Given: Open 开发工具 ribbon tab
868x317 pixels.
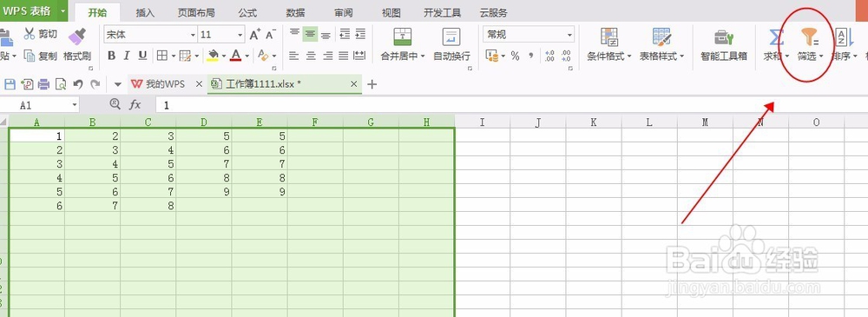Looking at the screenshot, I should (443, 13).
